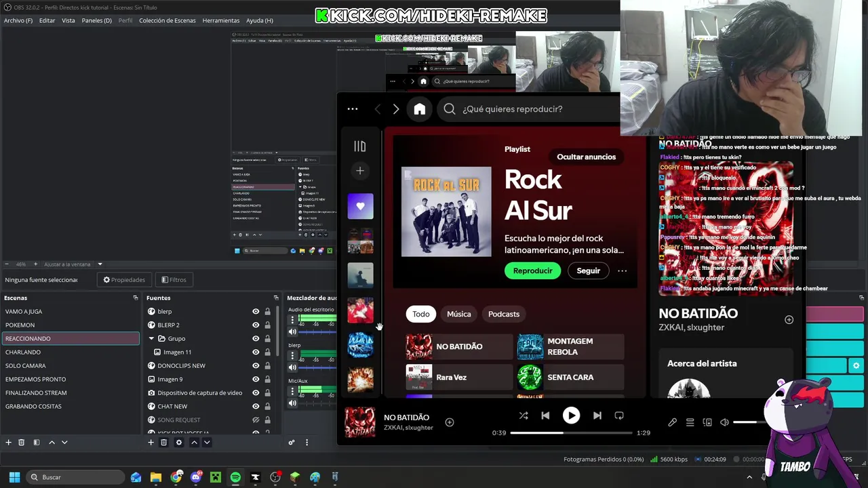Screen dimensions: 868x488
Task: Open advanced audio properties gears icon
Action: (292, 443)
